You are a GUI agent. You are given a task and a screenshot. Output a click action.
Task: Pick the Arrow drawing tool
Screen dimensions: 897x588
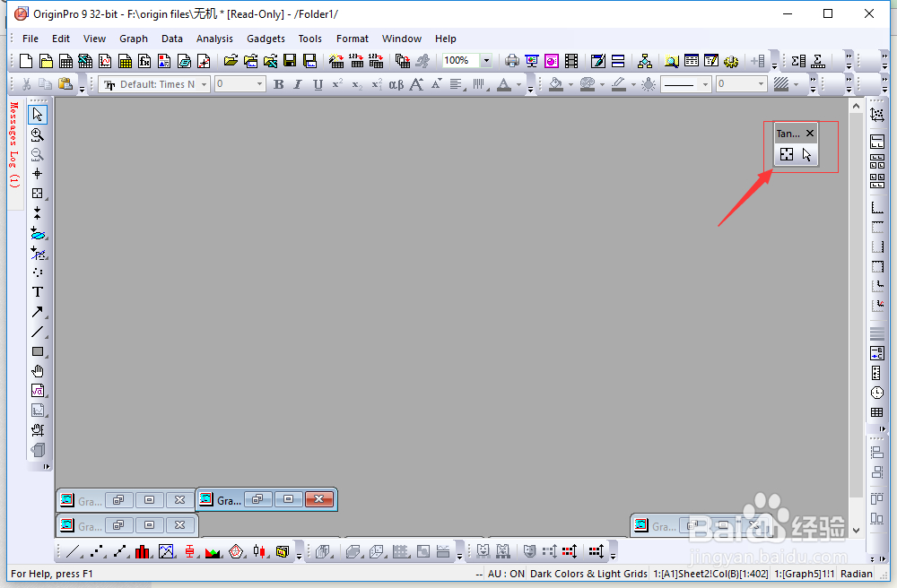pyautogui.click(x=37, y=312)
